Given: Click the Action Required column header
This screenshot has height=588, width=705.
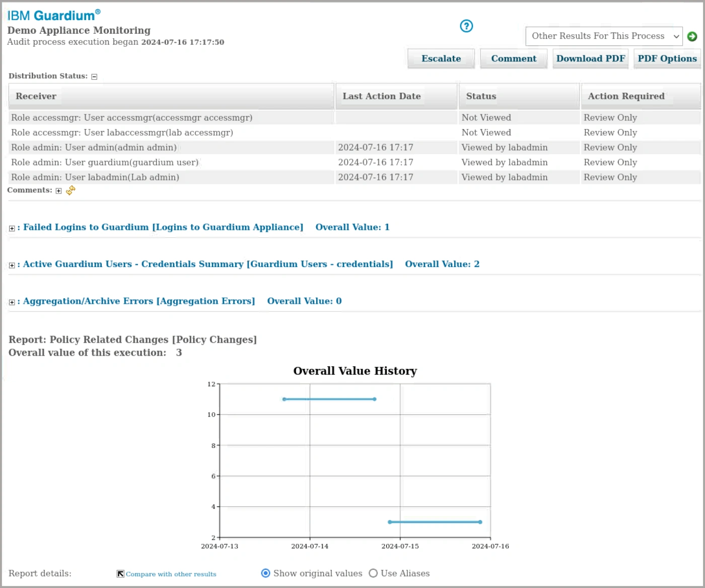Looking at the screenshot, I should (641, 96).
